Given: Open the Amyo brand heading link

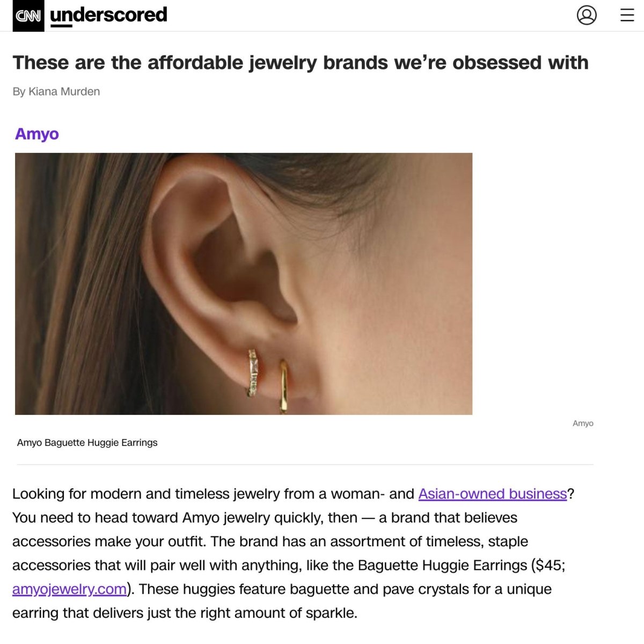Looking at the screenshot, I should (36, 134).
